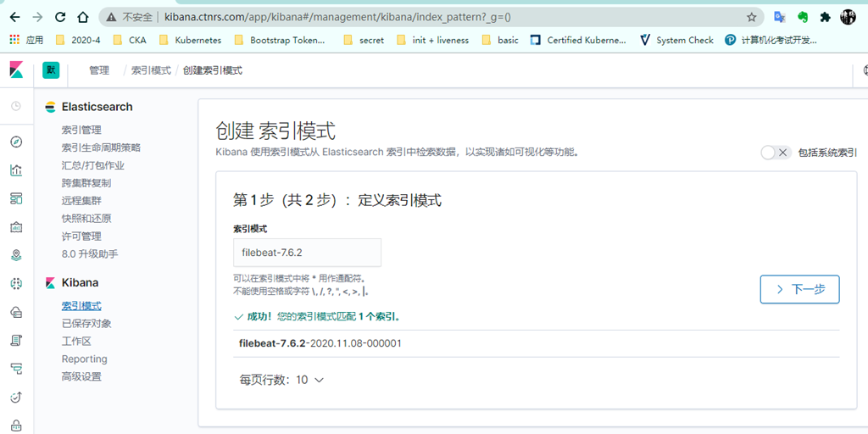Open Recently viewed clock icon
Viewport: 868px width, 434px height.
coord(17,106)
